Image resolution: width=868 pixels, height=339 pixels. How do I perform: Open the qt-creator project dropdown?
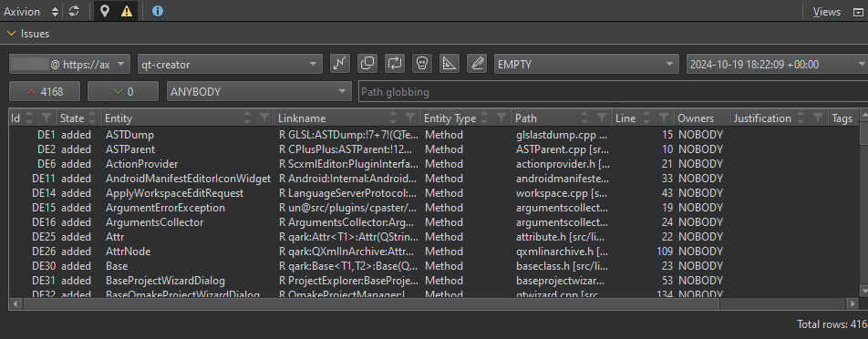pyautogui.click(x=230, y=64)
